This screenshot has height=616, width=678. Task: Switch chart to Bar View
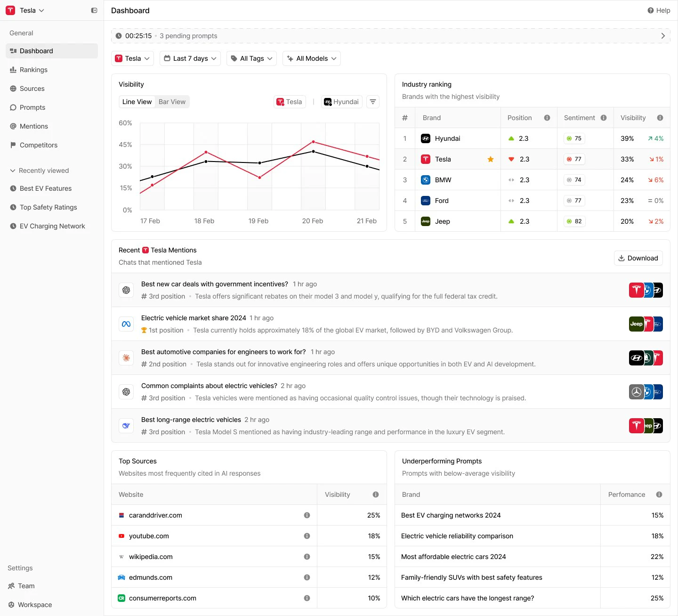[x=172, y=102]
